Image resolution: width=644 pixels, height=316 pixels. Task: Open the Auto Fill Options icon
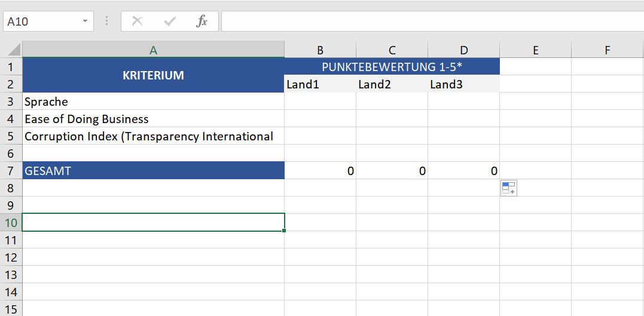coord(508,188)
